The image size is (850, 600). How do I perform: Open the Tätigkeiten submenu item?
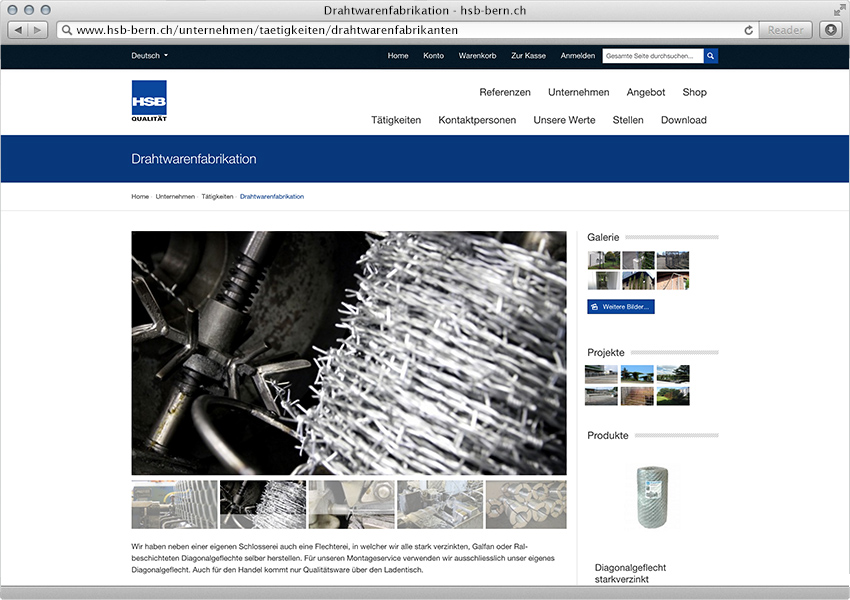coord(396,120)
